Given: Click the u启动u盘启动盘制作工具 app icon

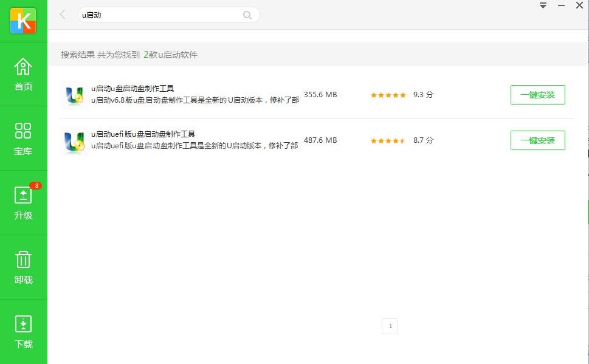Looking at the screenshot, I should point(74,95).
